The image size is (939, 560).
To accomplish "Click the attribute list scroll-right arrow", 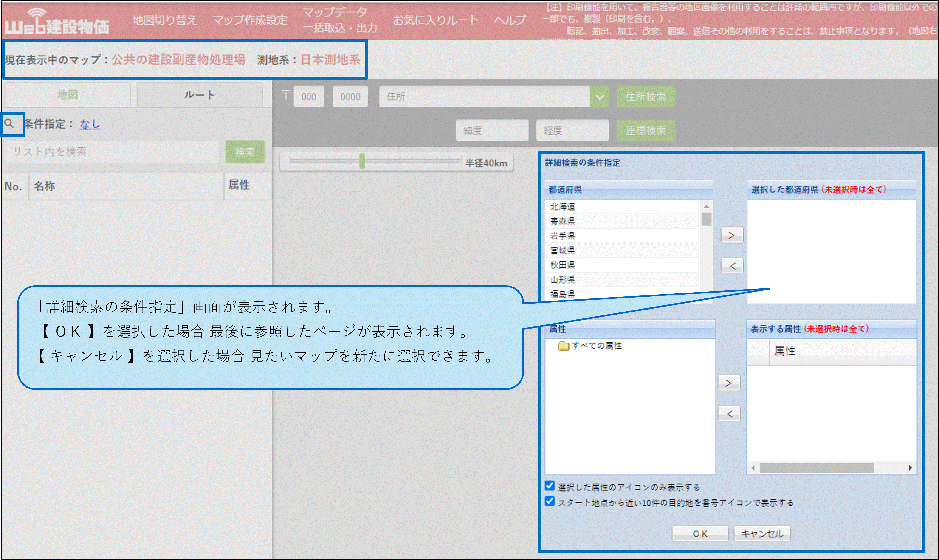I will 910,468.
